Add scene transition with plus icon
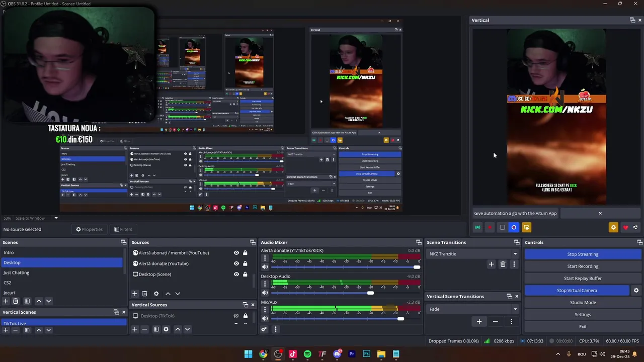The height and width of the screenshot is (362, 644). point(492,264)
